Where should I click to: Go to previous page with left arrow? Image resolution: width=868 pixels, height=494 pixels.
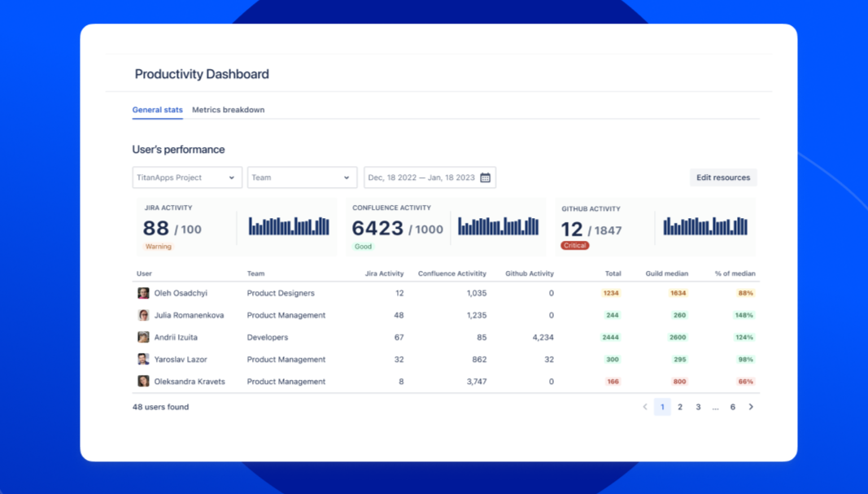point(645,407)
